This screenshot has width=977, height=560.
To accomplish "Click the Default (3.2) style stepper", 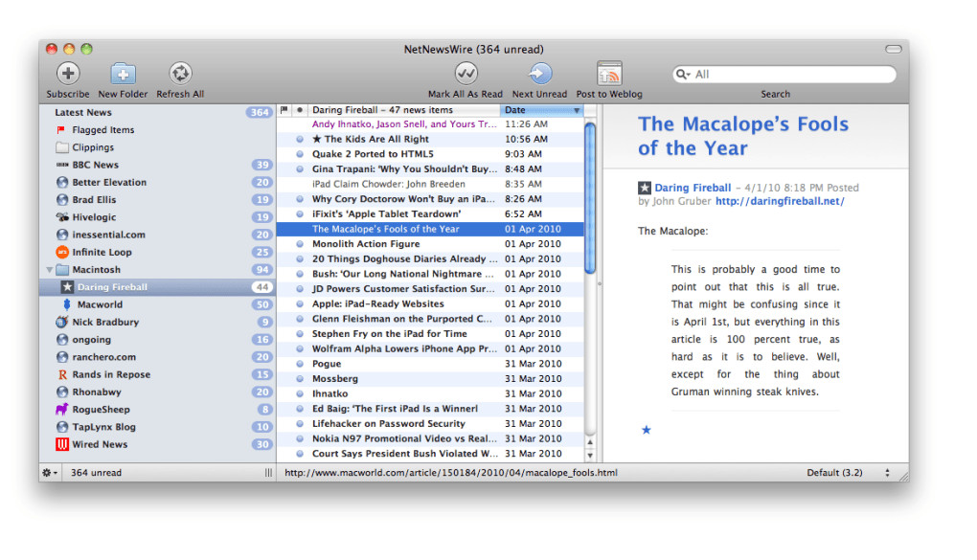I will (886, 473).
